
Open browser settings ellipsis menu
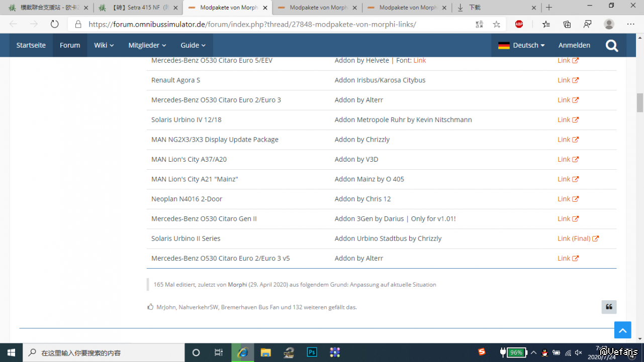(630, 24)
